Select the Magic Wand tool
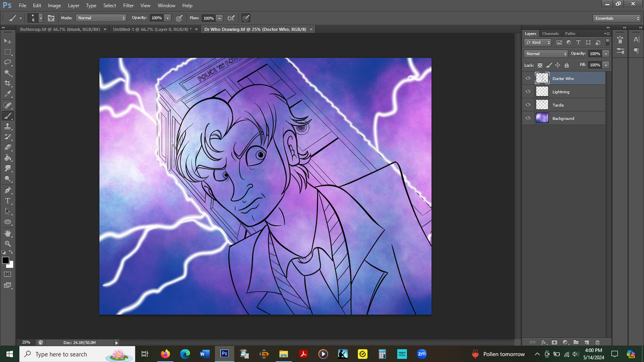This screenshot has height=362, width=644. pos(8,73)
